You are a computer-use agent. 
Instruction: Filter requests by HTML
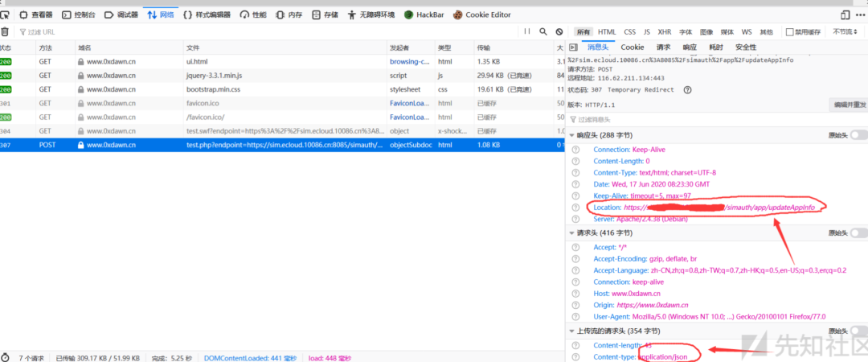[x=607, y=32]
